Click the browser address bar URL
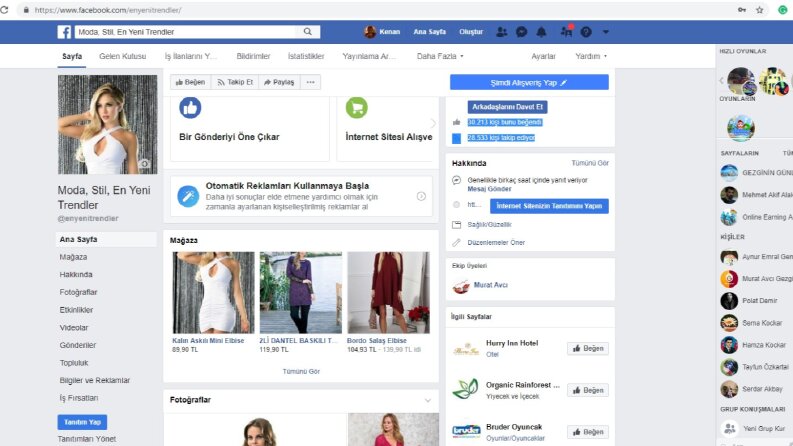This screenshot has height=446, width=793. [x=108, y=10]
